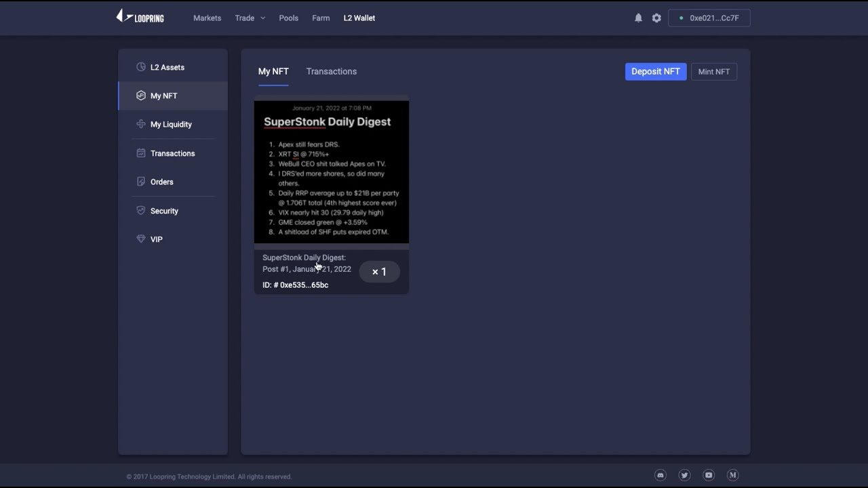
Task: Click the My Liquidity sidebar icon
Action: pos(141,124)
